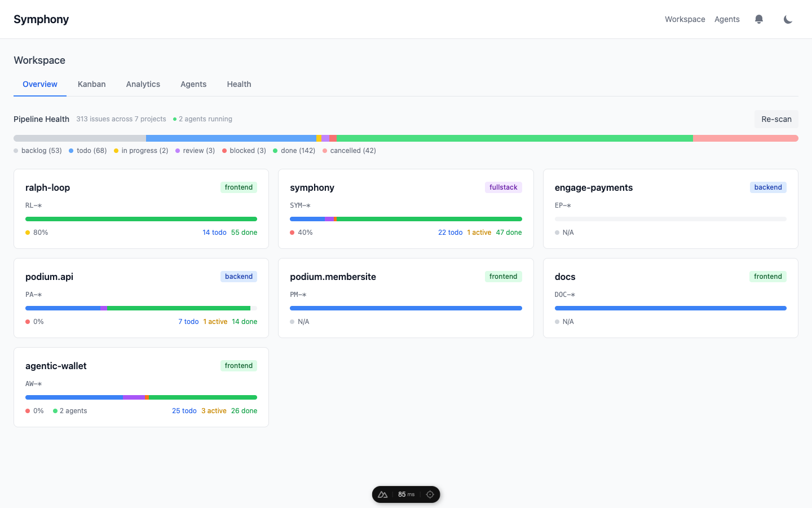
Task: Click the mountain logo in the status pill
Action: pyautogui.click(x=383, y=494)
